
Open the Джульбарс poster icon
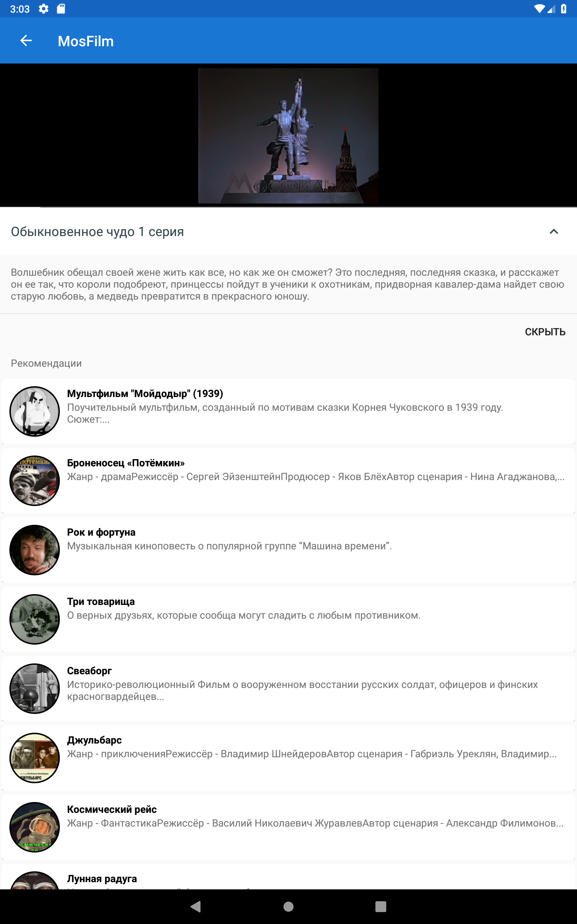click(34, 758)
